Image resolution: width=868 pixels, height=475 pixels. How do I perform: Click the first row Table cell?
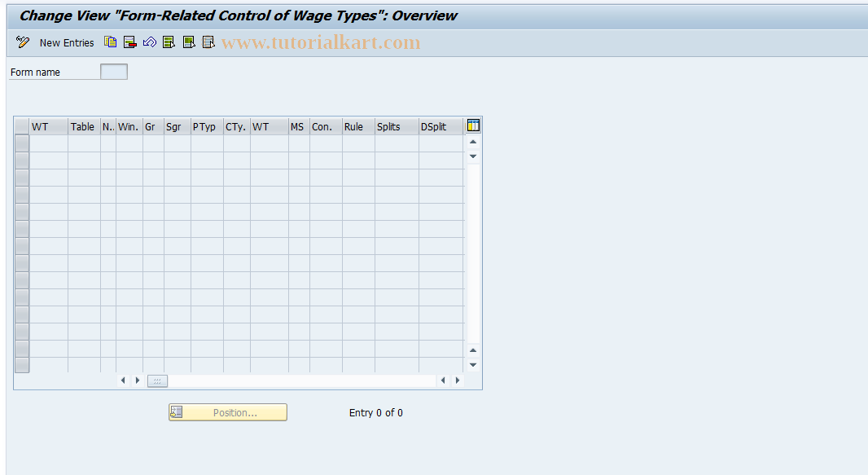tap(84, 143)
